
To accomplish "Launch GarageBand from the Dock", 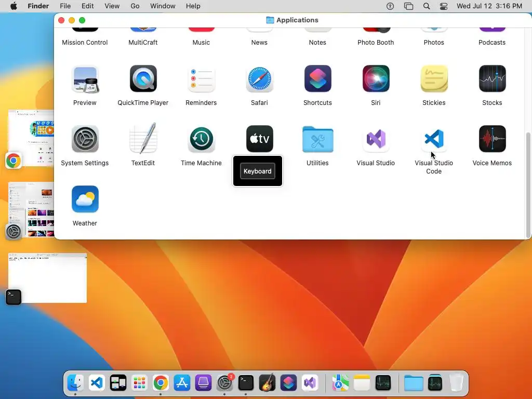I will point(268,383).
